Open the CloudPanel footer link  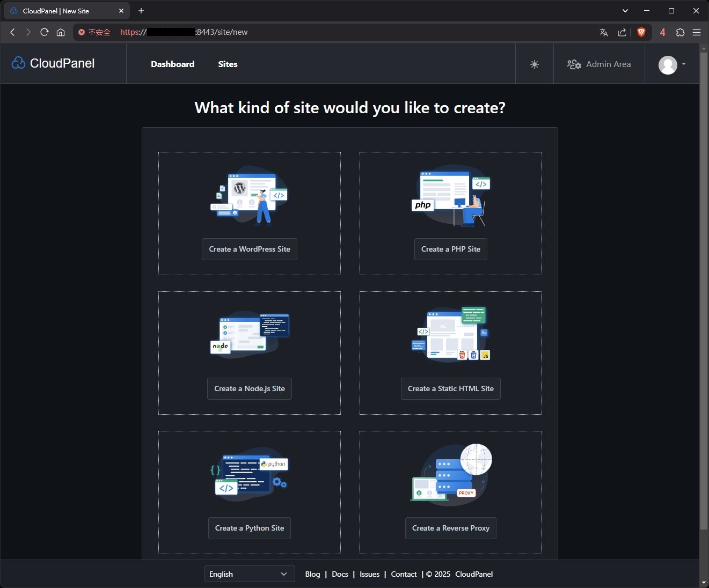(474, 574)
